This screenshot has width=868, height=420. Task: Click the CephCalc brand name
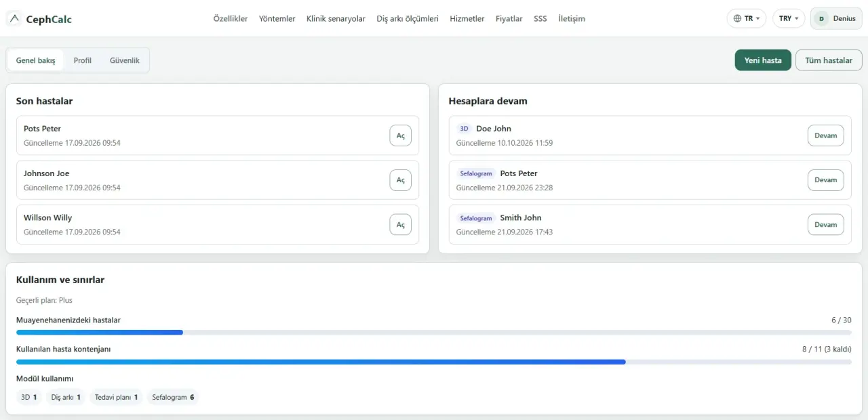point(49,19)
